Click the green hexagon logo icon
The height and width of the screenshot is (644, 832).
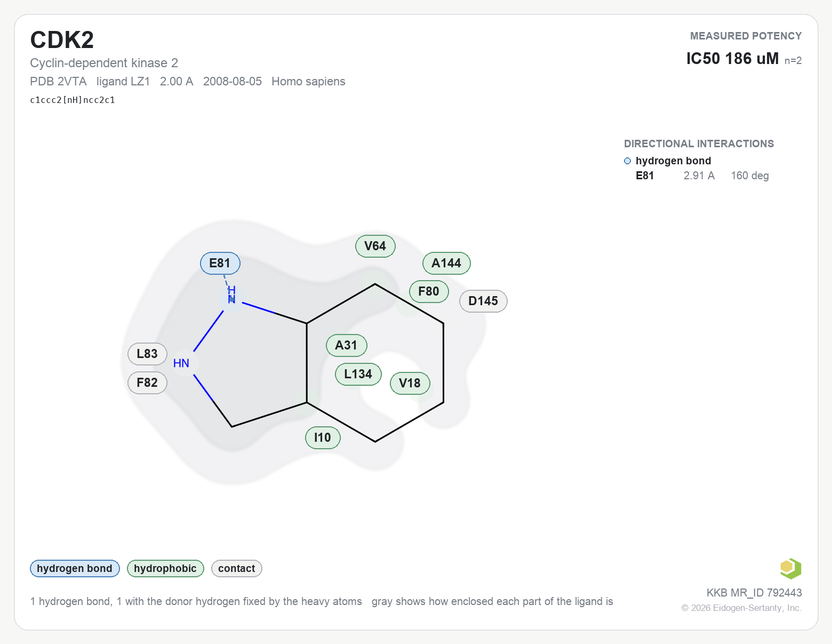pos(790,568)
